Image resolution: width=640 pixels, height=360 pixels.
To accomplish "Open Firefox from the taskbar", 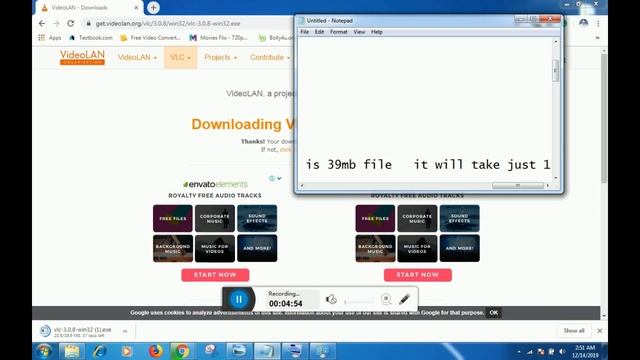I will pyautogui.click(x=156, y=351).
